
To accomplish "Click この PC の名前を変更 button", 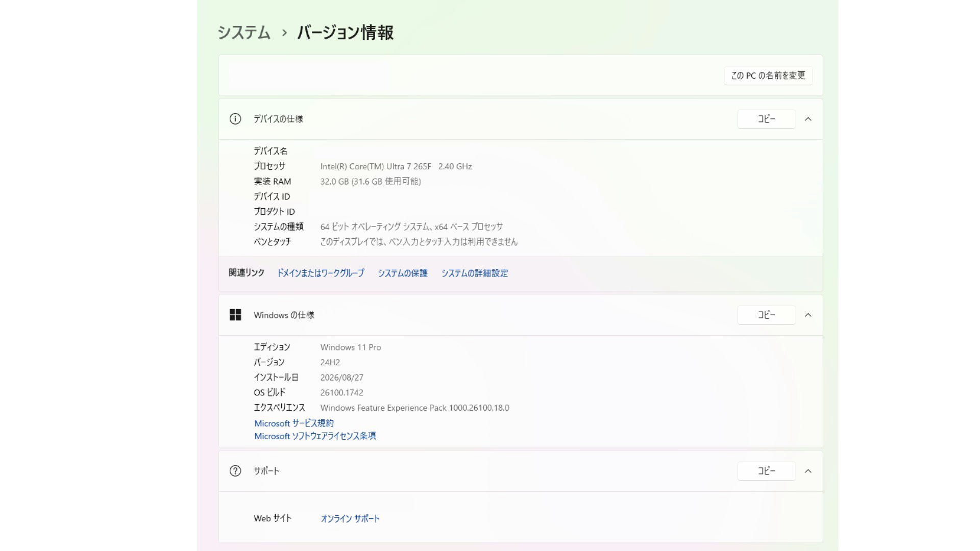I will [768, 76].
